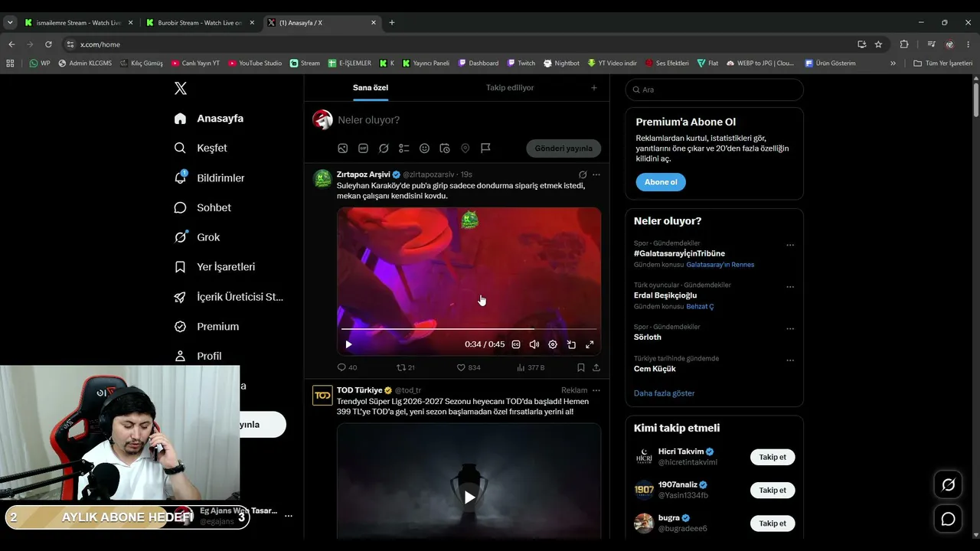Open video settings gear

click(x=553, y=344)
